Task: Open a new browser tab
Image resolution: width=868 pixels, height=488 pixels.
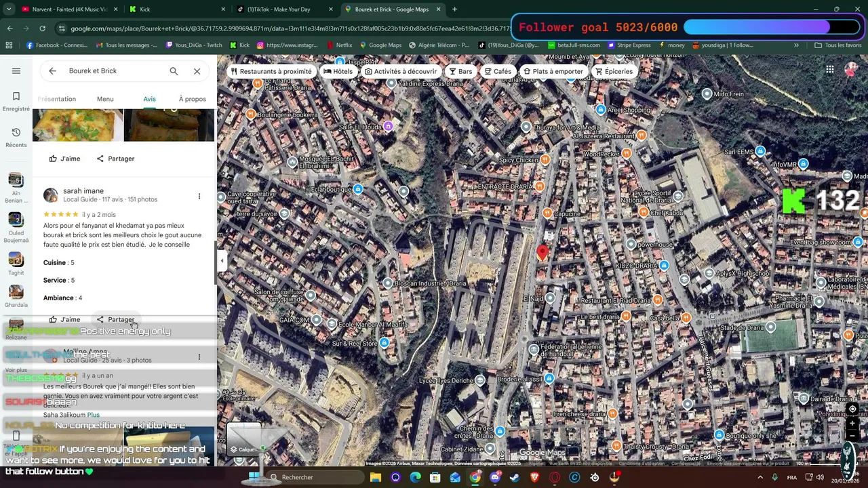Action: pyautogui.click(x=454, y=9)
